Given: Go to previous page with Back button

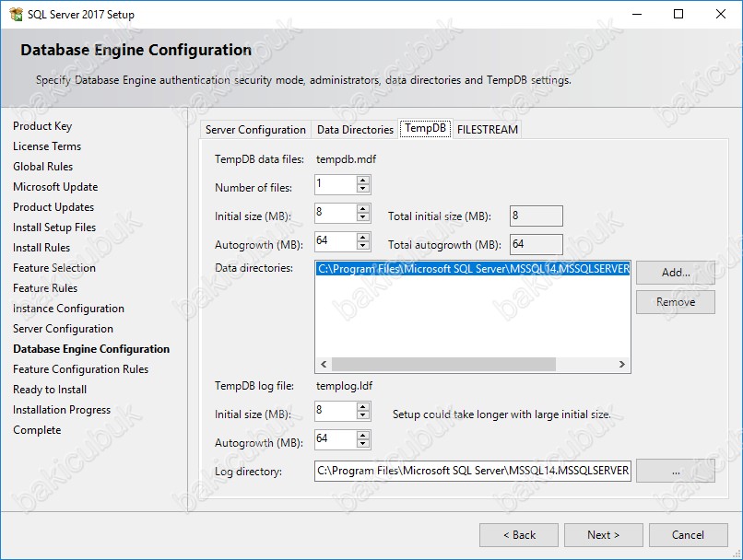Looking at the screenshot, I should [519, 535].
